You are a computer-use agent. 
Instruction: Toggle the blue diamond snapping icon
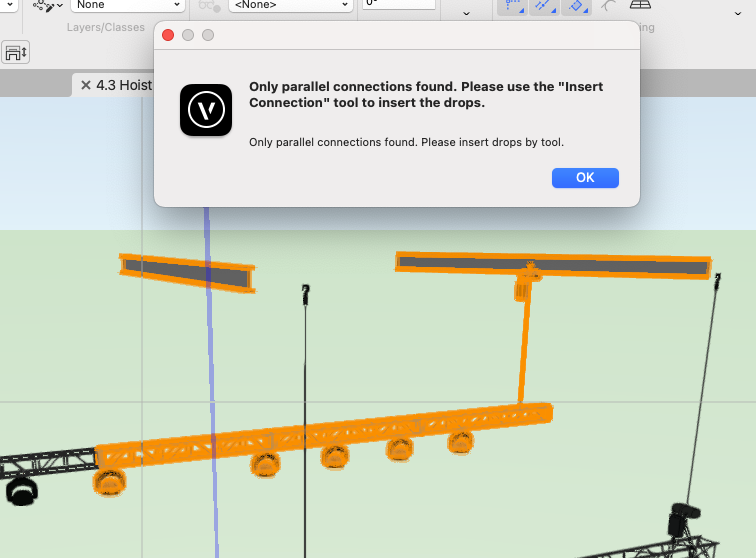577,6
